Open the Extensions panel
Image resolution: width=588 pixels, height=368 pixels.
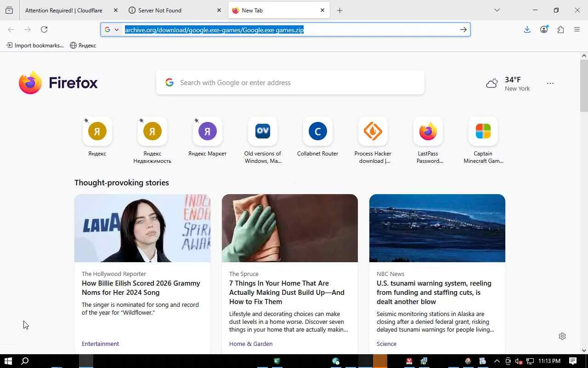click(x=560, y=29)
